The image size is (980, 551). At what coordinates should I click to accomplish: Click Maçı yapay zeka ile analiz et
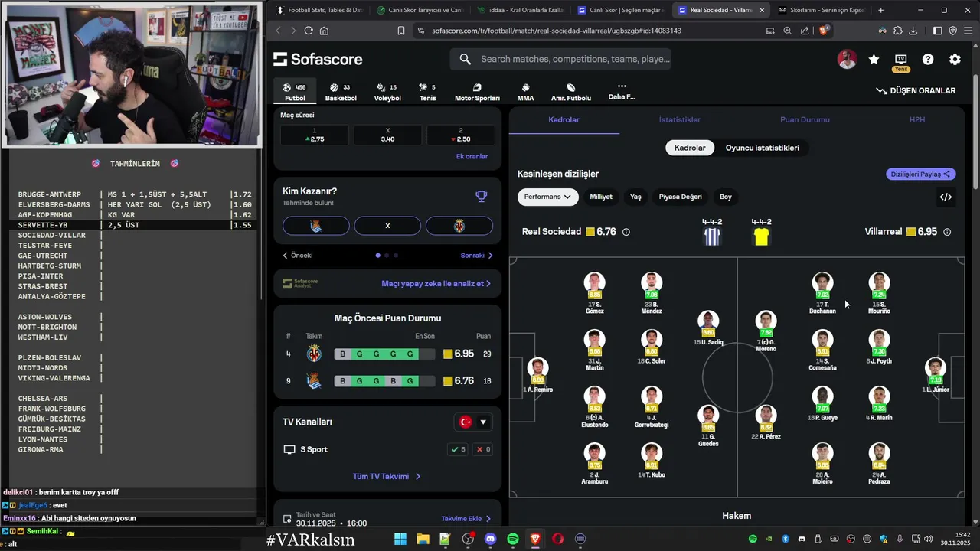coord(436,283)
